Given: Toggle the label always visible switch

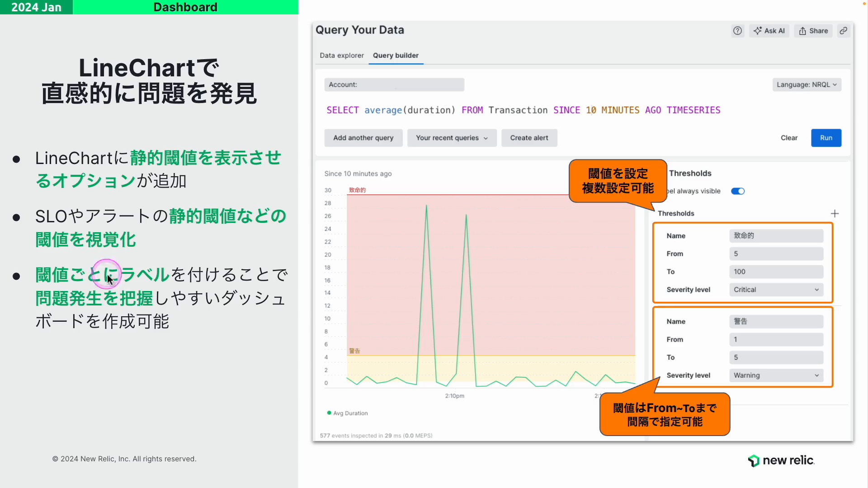Looking at the screenshot, I should click(x=738, y=191).
